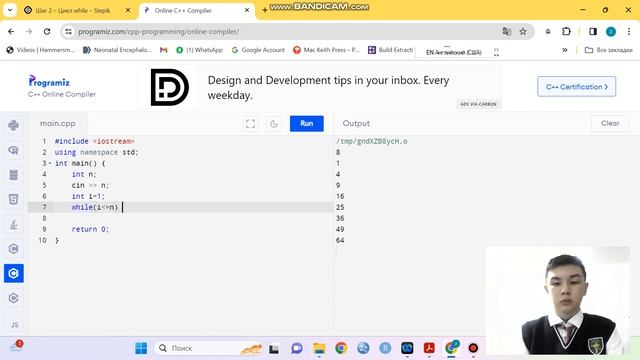Image resolution: width=640 pixels, height=360 pixels.
Task: Open the Chrome side panel
Action: point(593,31)
